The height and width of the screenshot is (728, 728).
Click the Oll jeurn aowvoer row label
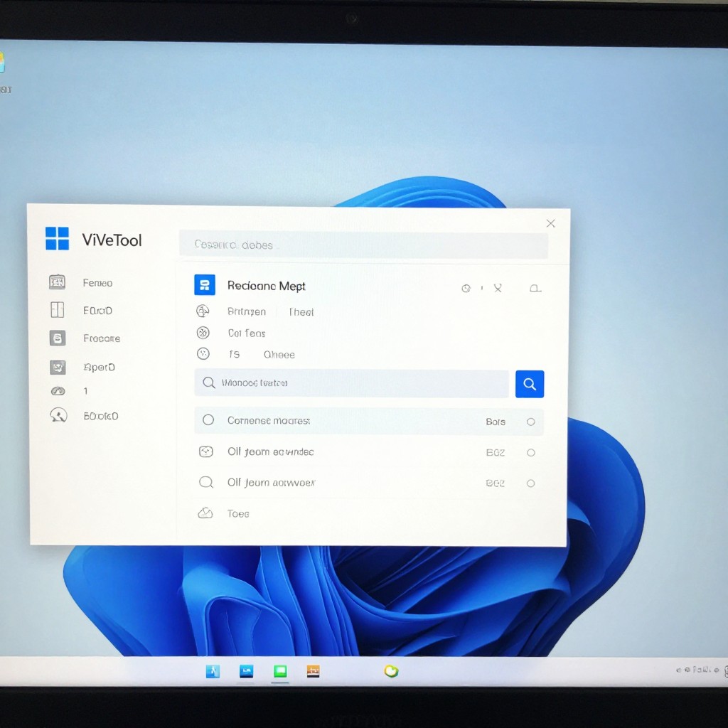pyautogui.click(x=271, y=483)
